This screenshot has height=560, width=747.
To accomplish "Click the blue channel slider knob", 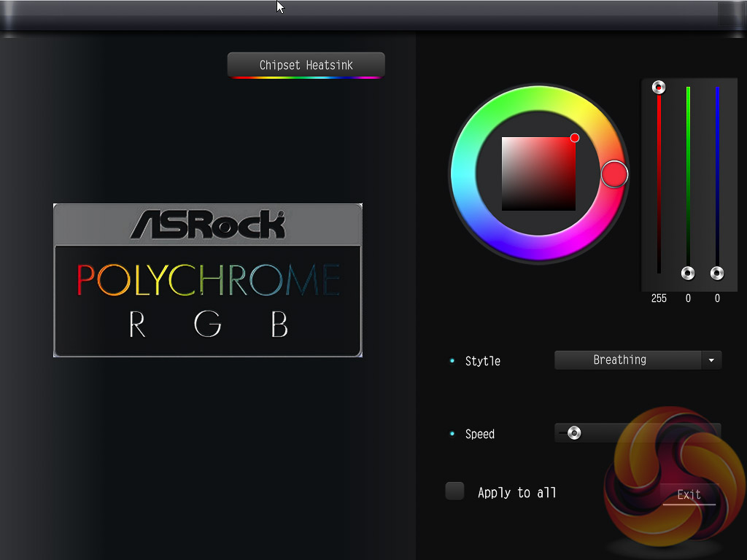I will click(x=717, y=273).
